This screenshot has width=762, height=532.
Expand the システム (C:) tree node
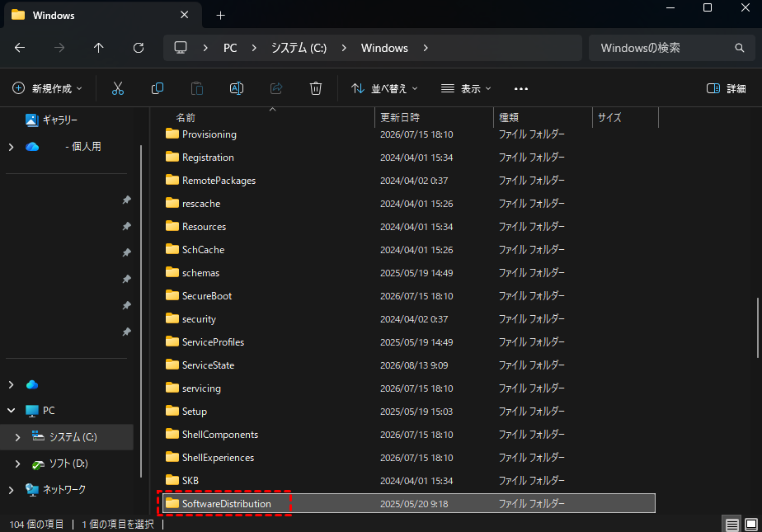point(17,437)
